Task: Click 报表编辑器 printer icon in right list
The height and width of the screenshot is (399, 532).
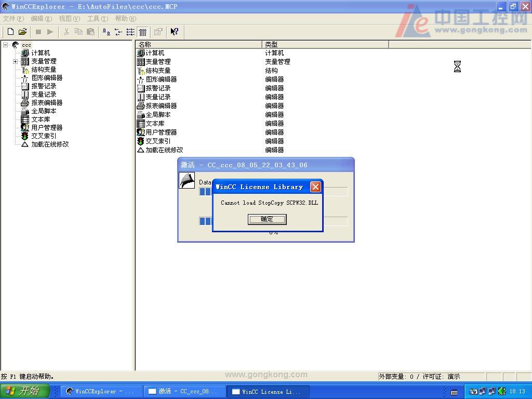Action: 141,106
